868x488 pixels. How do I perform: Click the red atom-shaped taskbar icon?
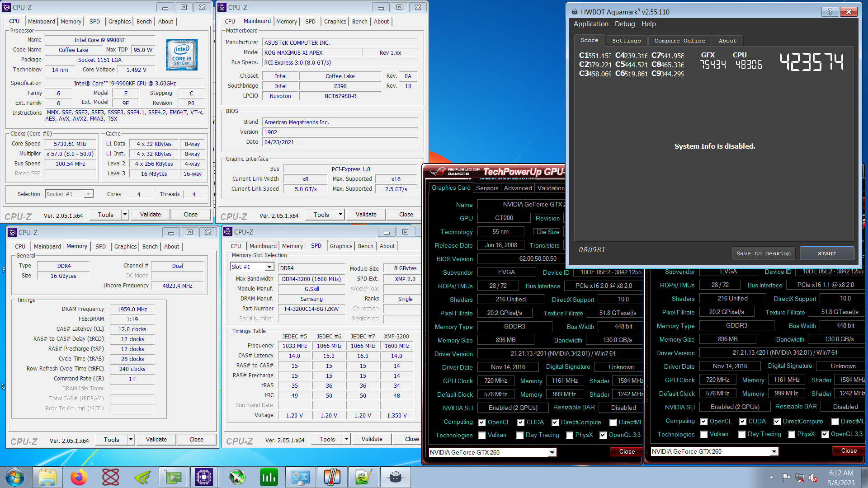point(111,477)
